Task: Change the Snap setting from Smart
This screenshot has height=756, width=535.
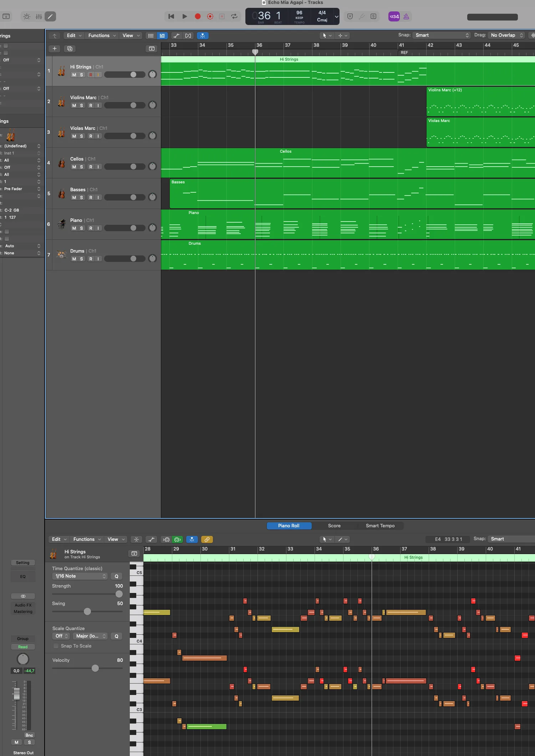Action: pyautogui.click(x=442, y=35)
